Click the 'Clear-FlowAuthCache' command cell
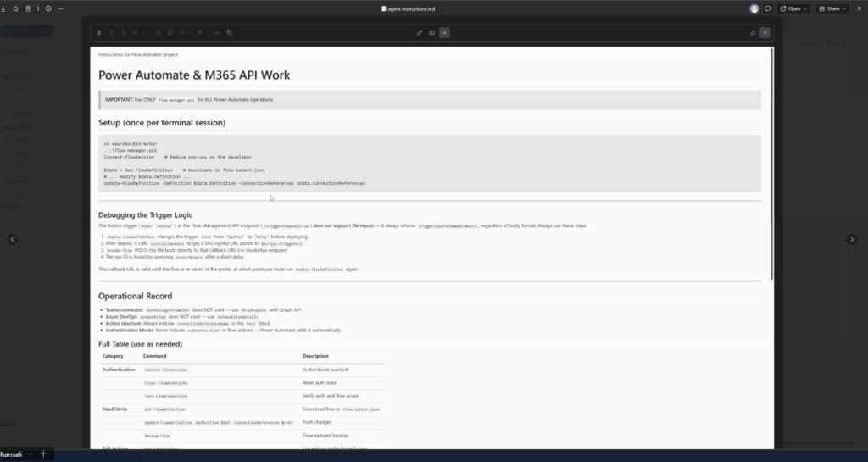 166,383
